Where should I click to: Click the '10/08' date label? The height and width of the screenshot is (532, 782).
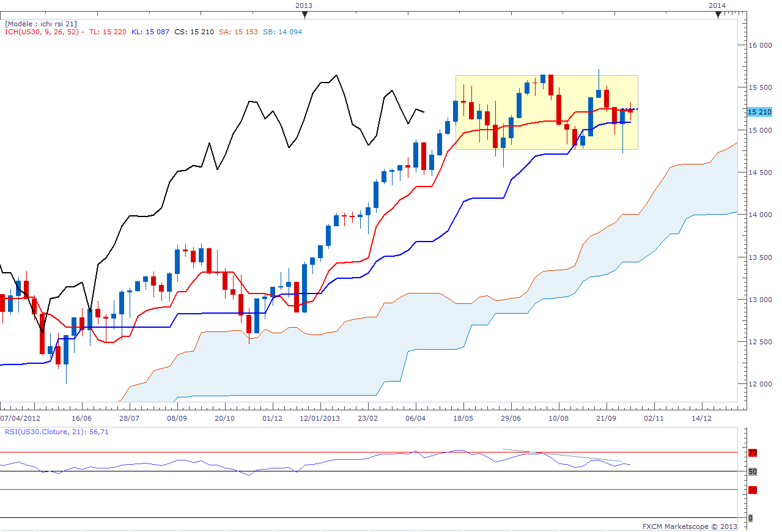coord(558,418)
